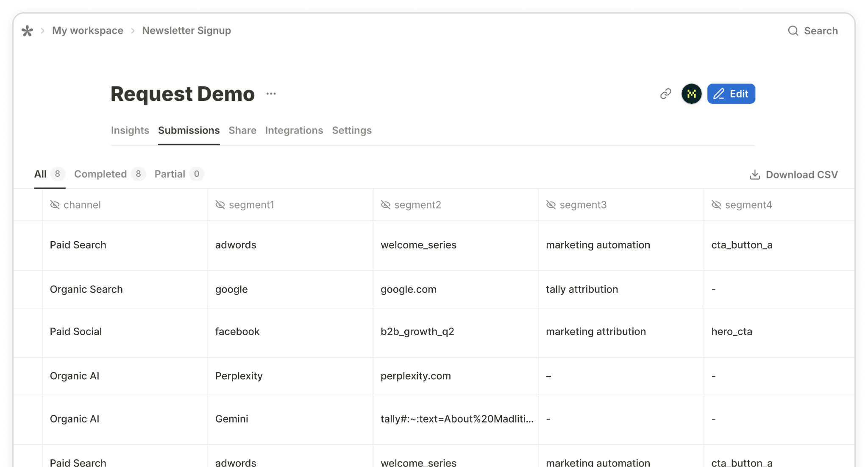Click the Tally asterisk home logo
This screenshot has width=868, height=467.
(27, 31)
